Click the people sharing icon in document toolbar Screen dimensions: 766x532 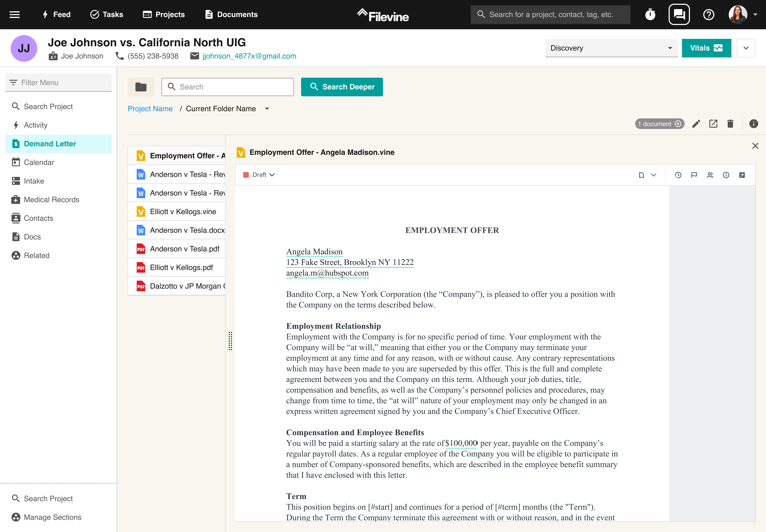(710, 175)
